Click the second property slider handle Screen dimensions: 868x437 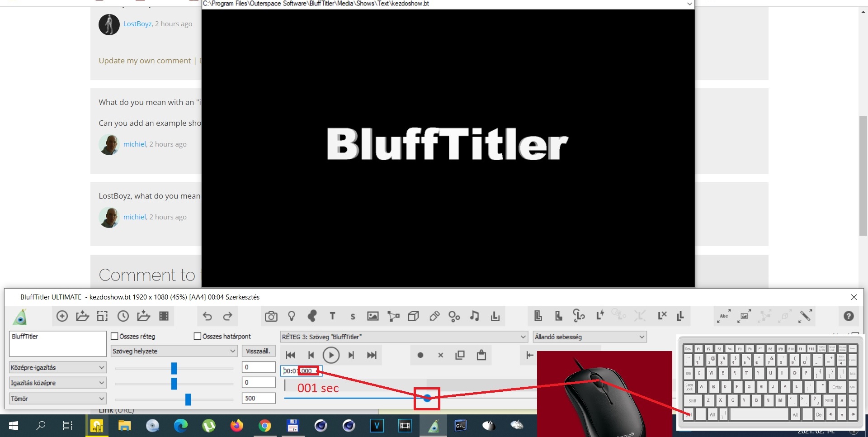174,384
